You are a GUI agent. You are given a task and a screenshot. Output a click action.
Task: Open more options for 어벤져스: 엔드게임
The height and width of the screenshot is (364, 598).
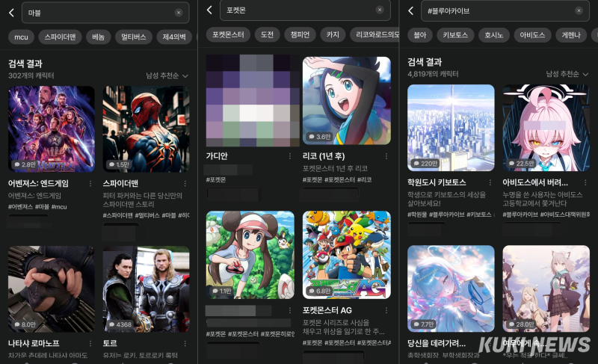coord(90,184)
